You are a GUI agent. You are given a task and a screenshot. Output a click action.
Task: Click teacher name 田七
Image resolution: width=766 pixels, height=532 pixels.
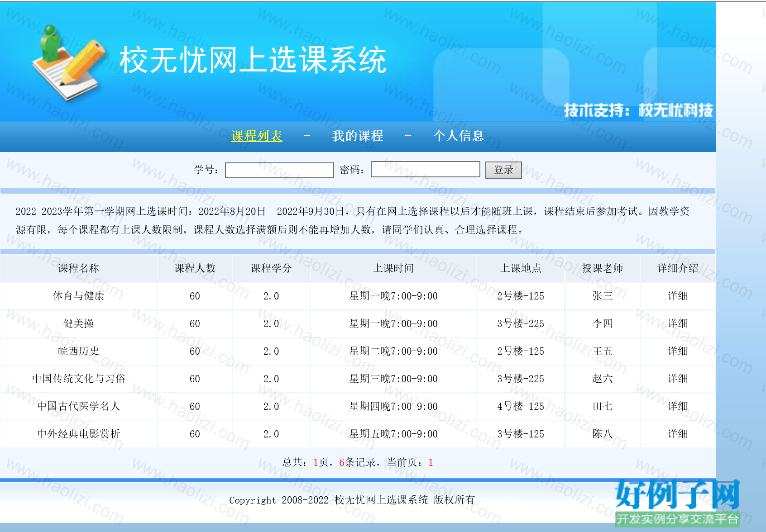pyautogui.click(x=603, y=406)
